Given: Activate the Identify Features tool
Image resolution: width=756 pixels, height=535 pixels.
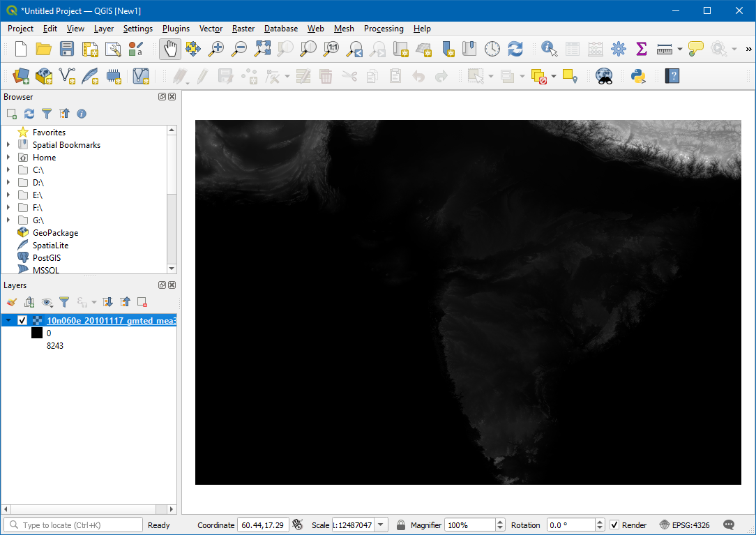Looking at the screenshot, I should (550, 49).
